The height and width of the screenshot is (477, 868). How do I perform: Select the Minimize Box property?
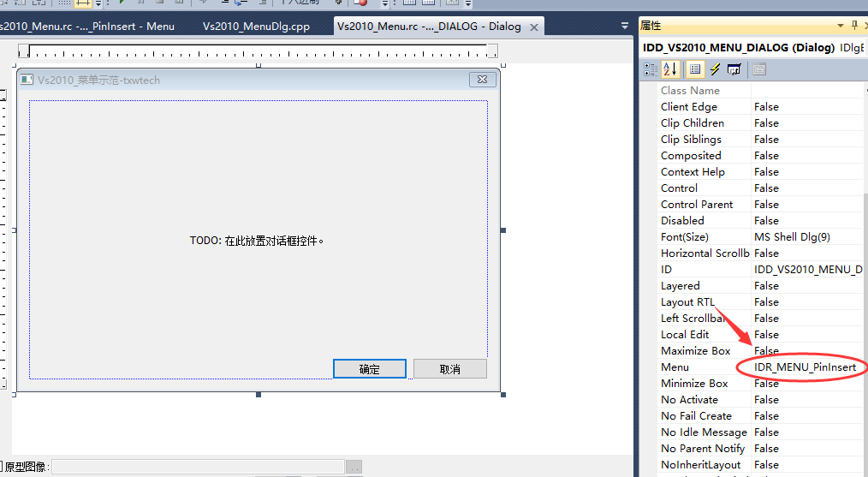point(694,384)
